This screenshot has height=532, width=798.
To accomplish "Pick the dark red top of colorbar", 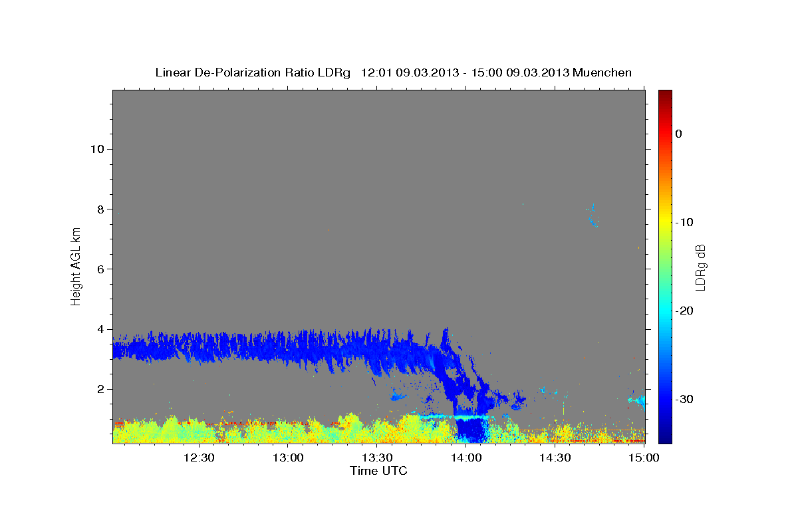I will point(665,94).
